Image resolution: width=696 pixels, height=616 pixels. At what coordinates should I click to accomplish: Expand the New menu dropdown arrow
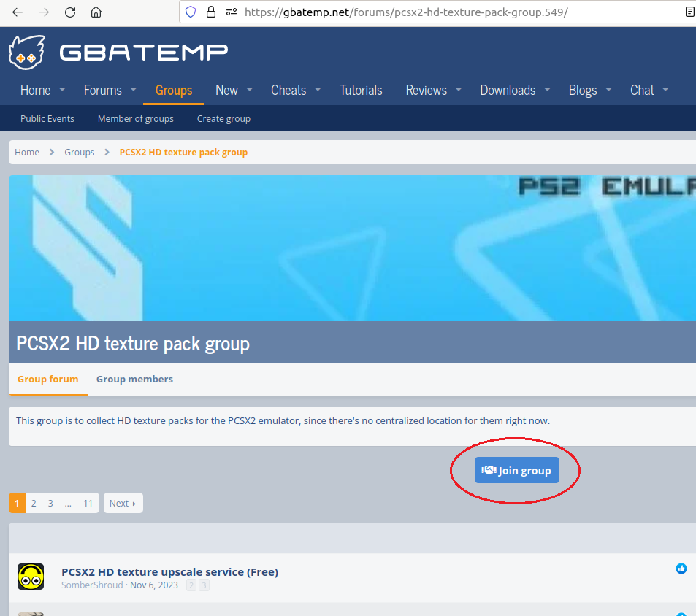coord(250,90)
